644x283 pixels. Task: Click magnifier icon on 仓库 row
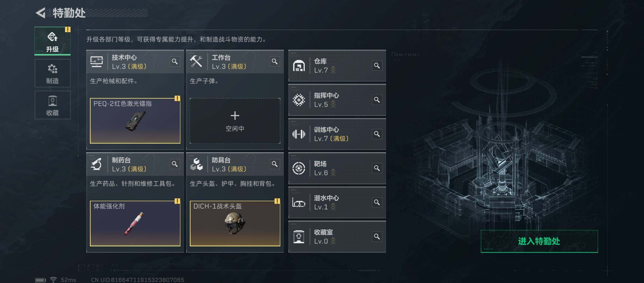click(x=377, y=66)
